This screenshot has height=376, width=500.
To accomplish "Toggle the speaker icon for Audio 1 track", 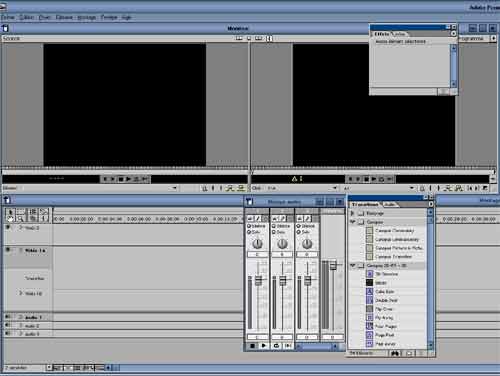I will 8,317.
